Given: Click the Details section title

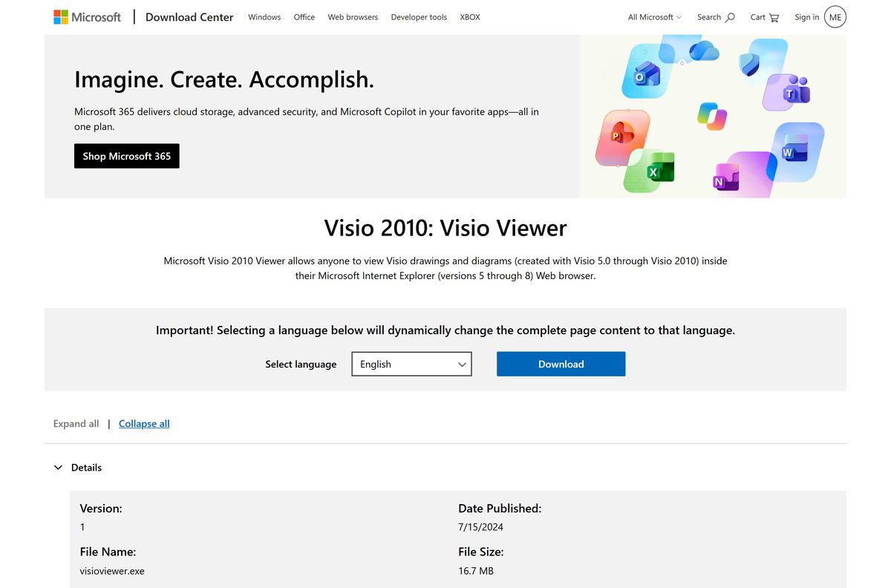Looking at the screenshot, I should coord(86,468).
